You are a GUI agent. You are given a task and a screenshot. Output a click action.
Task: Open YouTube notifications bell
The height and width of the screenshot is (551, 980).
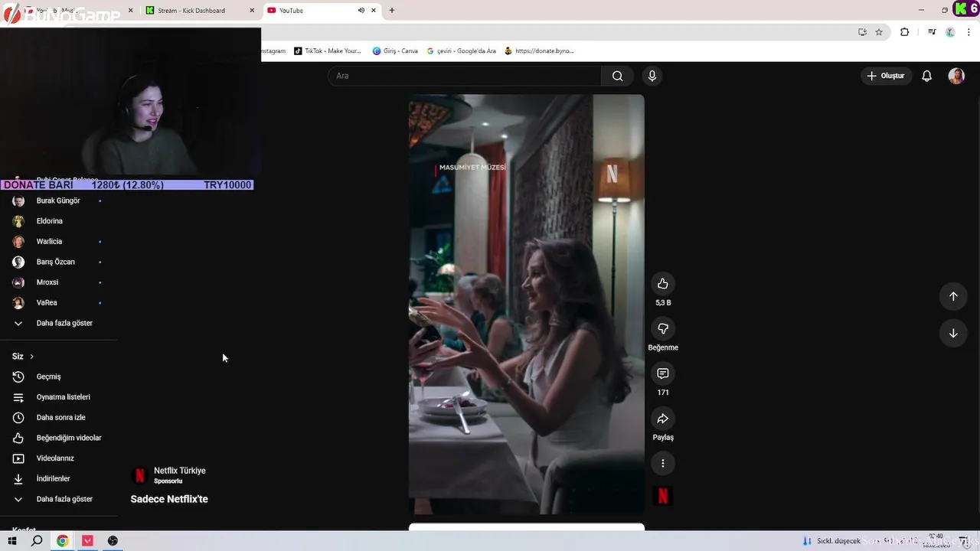[926, 76]
